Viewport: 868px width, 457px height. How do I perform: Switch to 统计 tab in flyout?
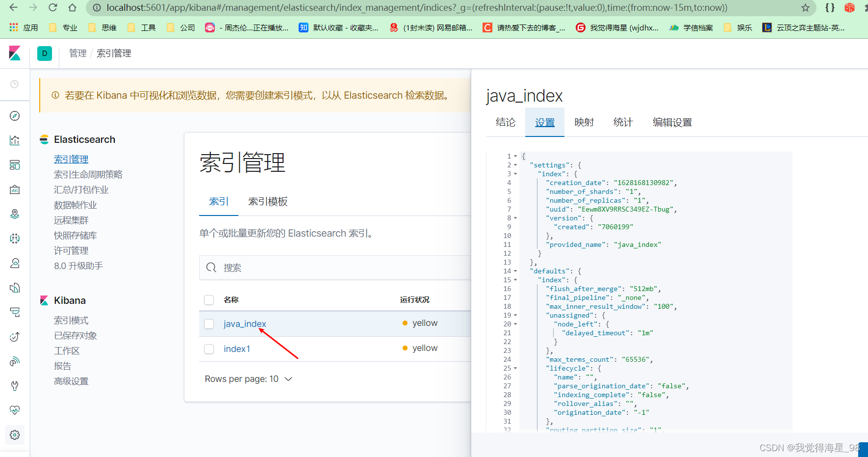[x=623, y=122]
